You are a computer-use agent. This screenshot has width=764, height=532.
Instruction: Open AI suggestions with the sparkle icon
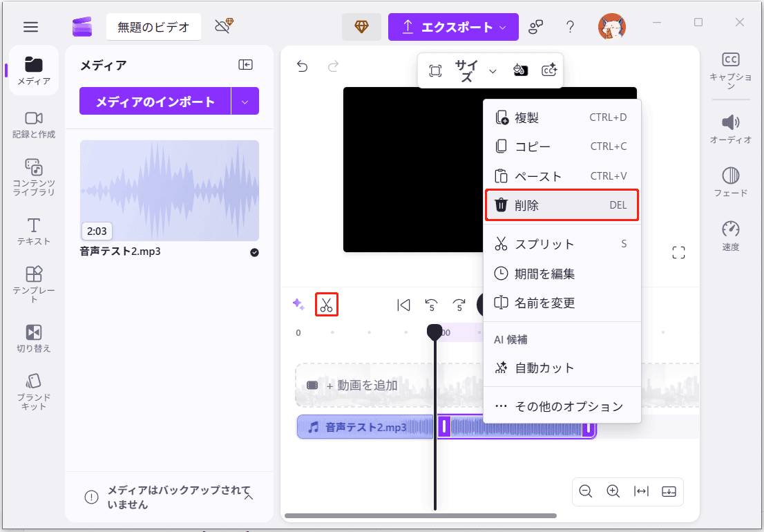[298, 304]
